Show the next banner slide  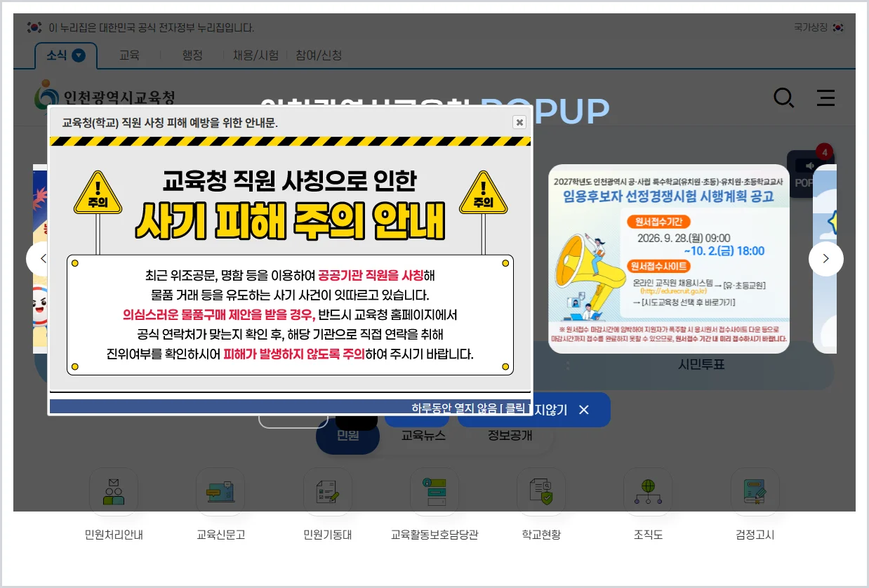point(825,259)
